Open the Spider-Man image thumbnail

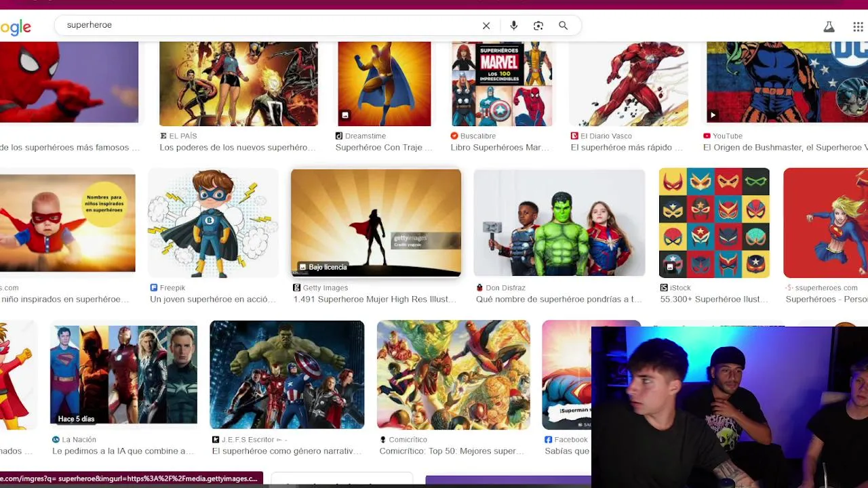click(69, 82)
